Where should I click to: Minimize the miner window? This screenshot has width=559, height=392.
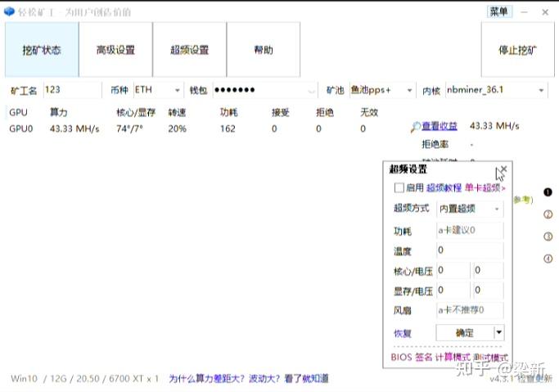pyautogui.click(x=524, y=12)
